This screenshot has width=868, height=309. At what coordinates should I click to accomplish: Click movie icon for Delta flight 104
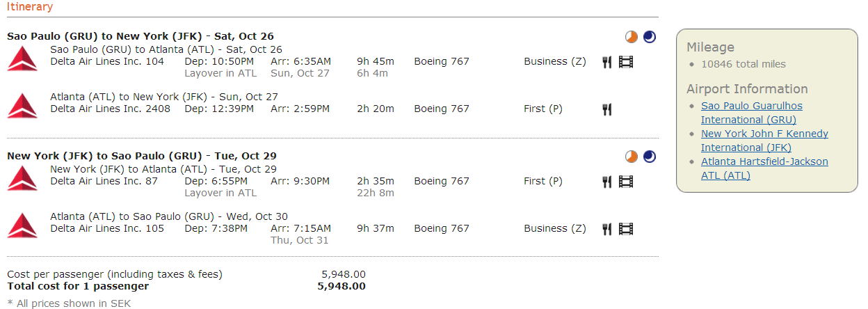coord(626,62)
